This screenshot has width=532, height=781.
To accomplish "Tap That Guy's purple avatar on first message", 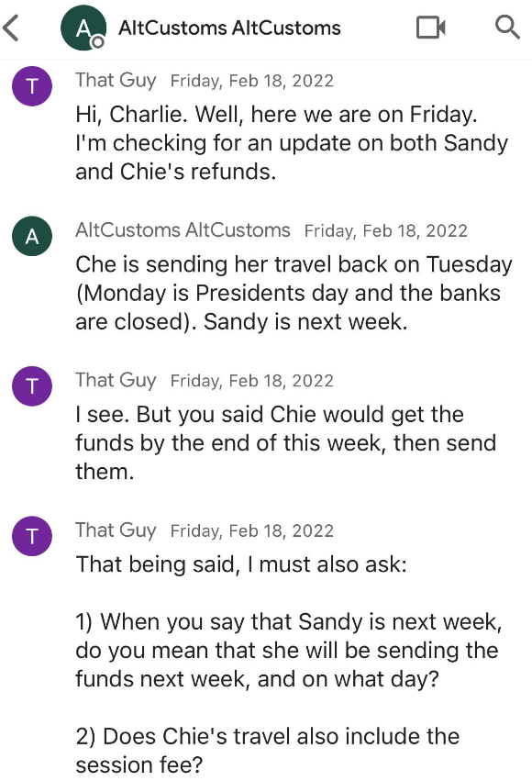I will (32, 86).
